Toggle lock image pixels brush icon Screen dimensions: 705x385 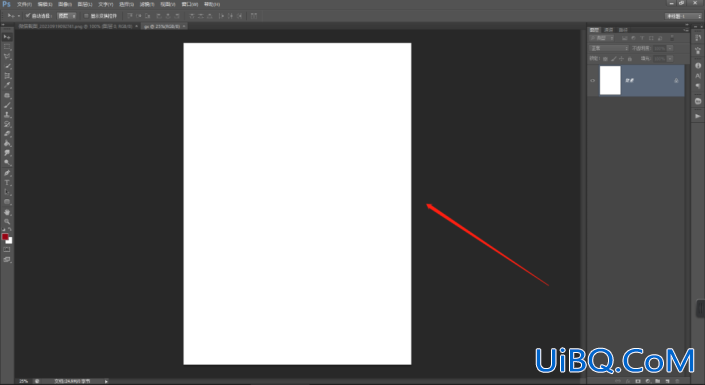click(614, 58)
